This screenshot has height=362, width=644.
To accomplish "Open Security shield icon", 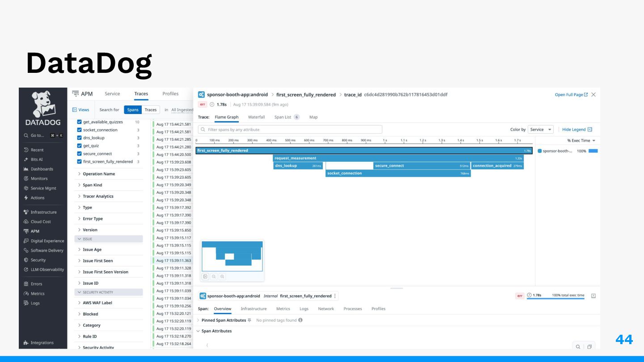I will (x=26, y=260).
